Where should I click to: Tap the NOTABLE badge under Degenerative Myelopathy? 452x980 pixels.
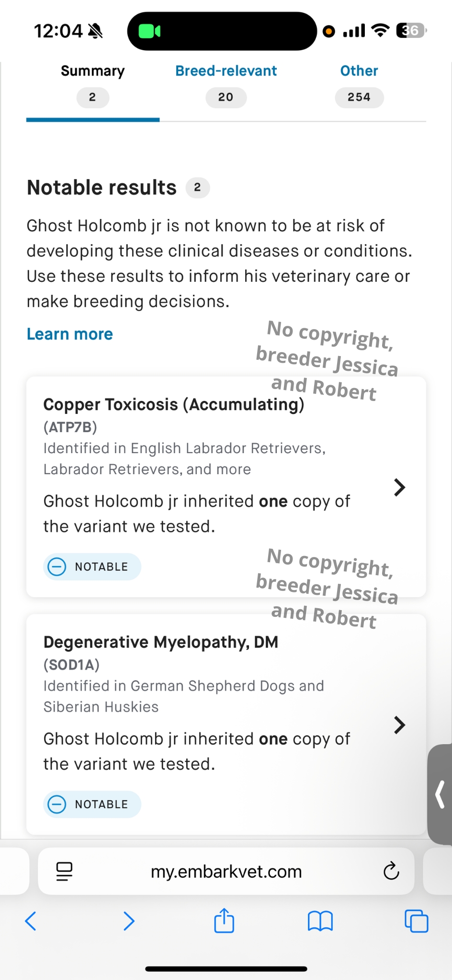point(92,804)
